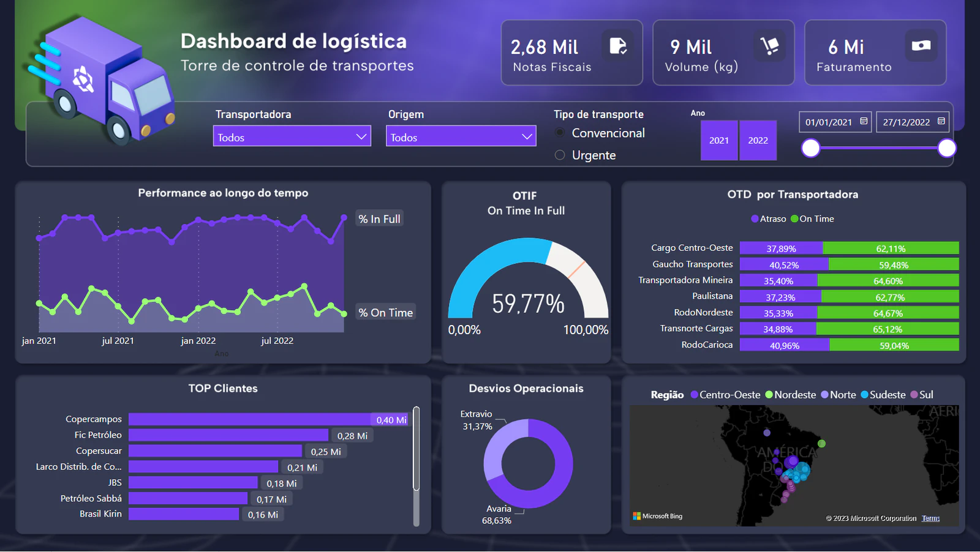980x552 pixels.
Task: Click the Larco Distrib. client bar
Action: 203,467
